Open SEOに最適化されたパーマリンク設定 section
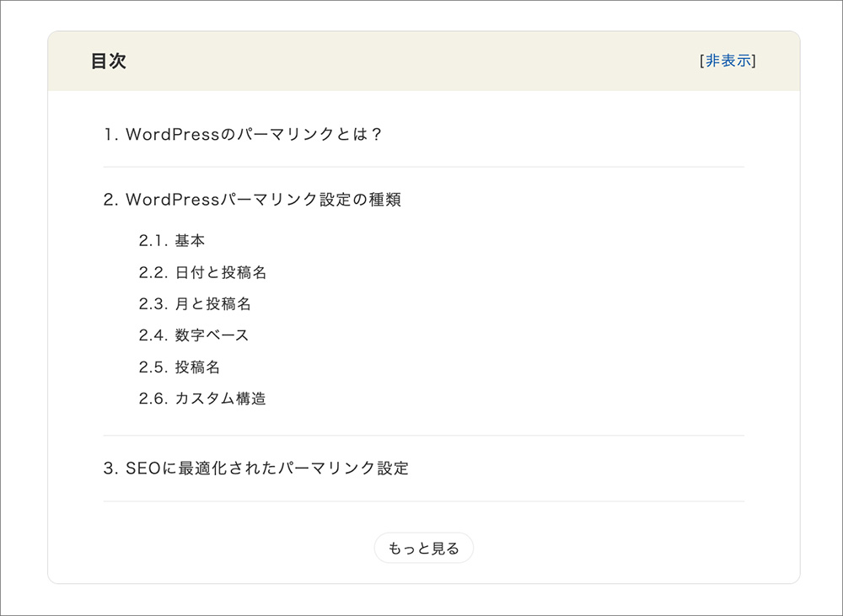Image resolution: width=843 pixels, height=616 pixels. point(266,469)
